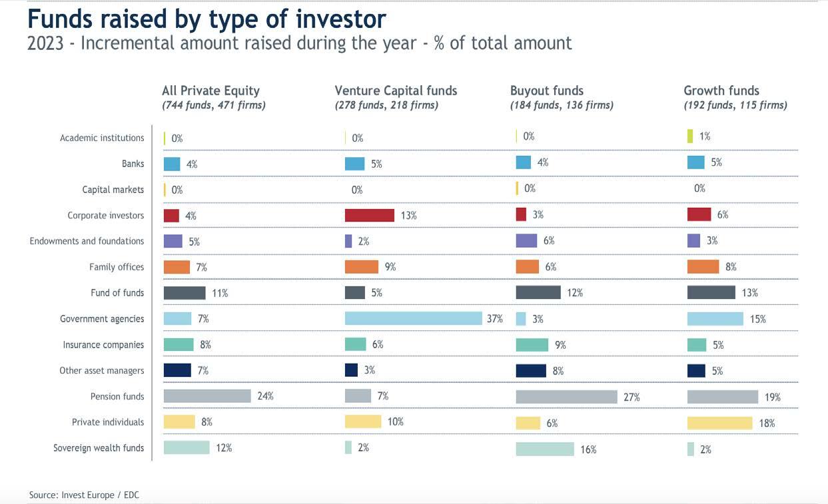Select the "Endowments and foundations" row label
Screen dimensions: 828x504
[87, 241]
